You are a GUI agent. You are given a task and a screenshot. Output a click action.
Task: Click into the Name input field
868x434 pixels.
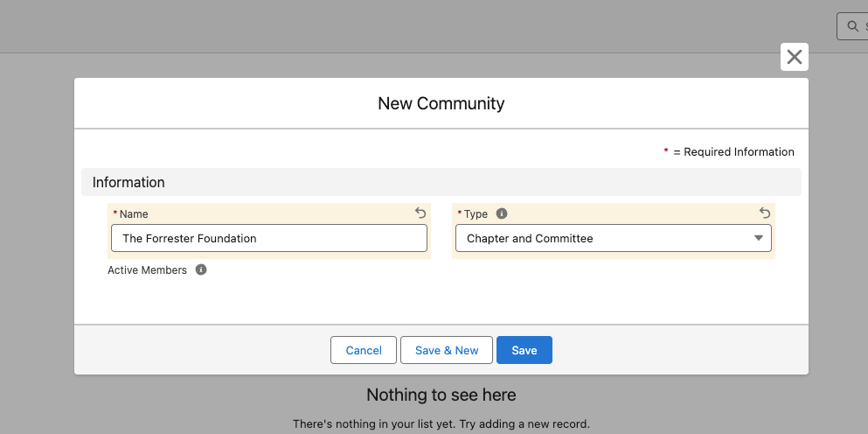tap(269, 238)
